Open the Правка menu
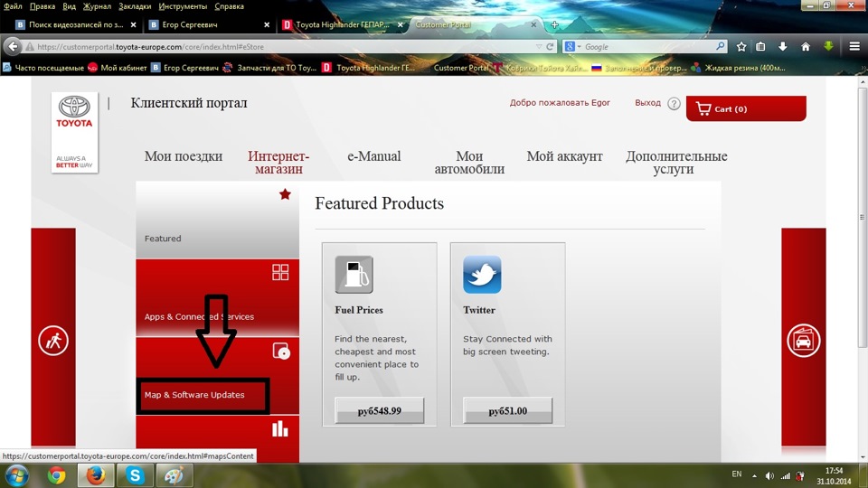868x488 pixels. (x=42, y=6)
